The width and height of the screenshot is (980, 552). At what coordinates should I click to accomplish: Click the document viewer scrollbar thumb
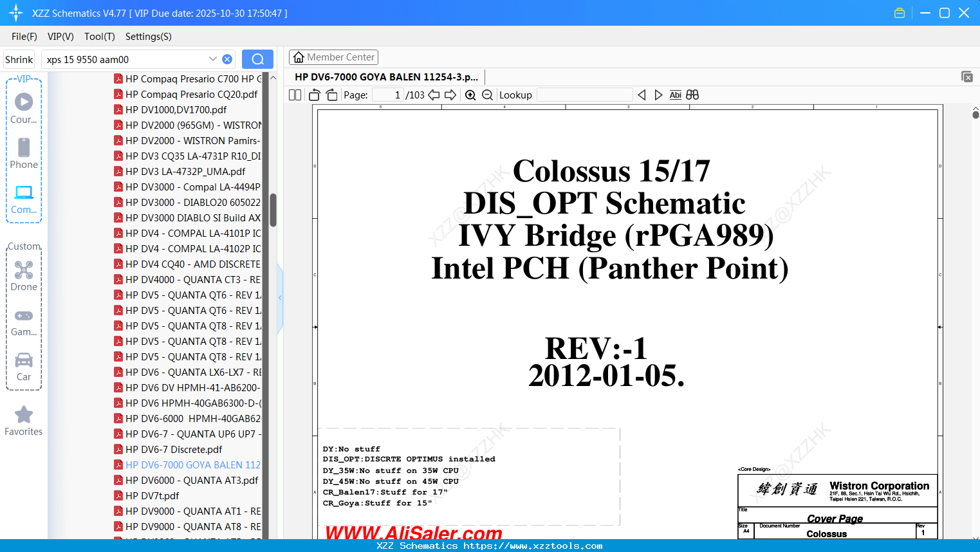975,114
